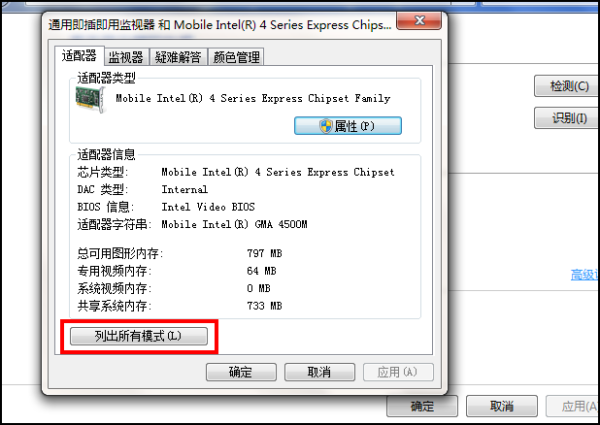This screenshot has height=425, width=600.
Task: Open the 监视器 tab
Action: coord(126,57)
